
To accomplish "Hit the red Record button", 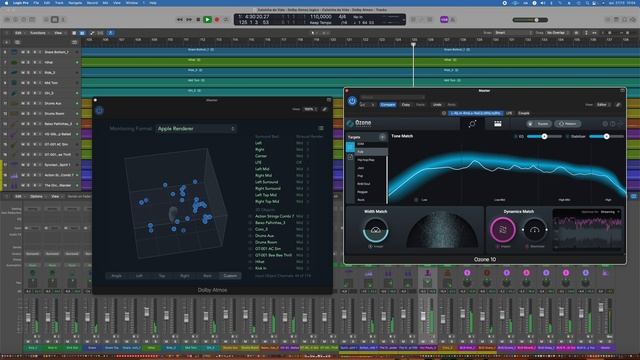I will (217, 20).
